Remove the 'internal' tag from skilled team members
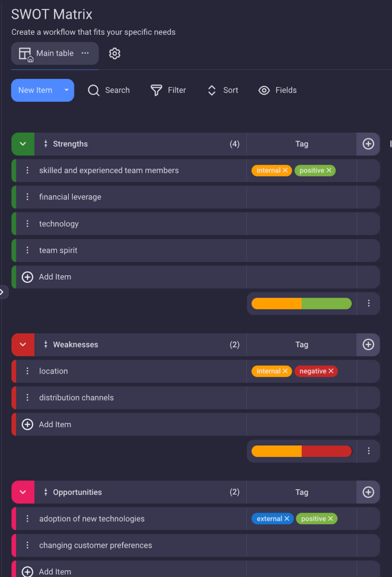This screenshot has width=392, height=577. (x=286, y=171)
